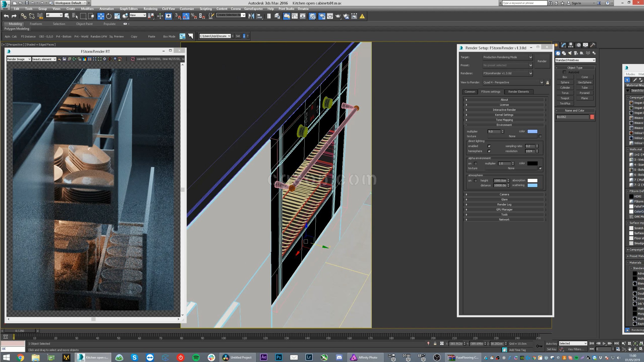Disable direct lighting enabled checkbox

[x=489, y=146]
